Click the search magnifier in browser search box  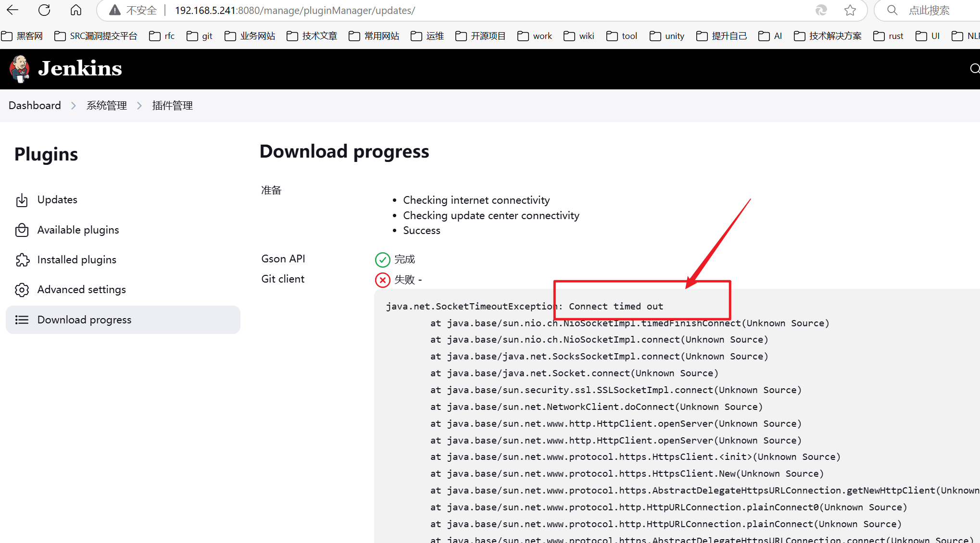coord(892,10)
